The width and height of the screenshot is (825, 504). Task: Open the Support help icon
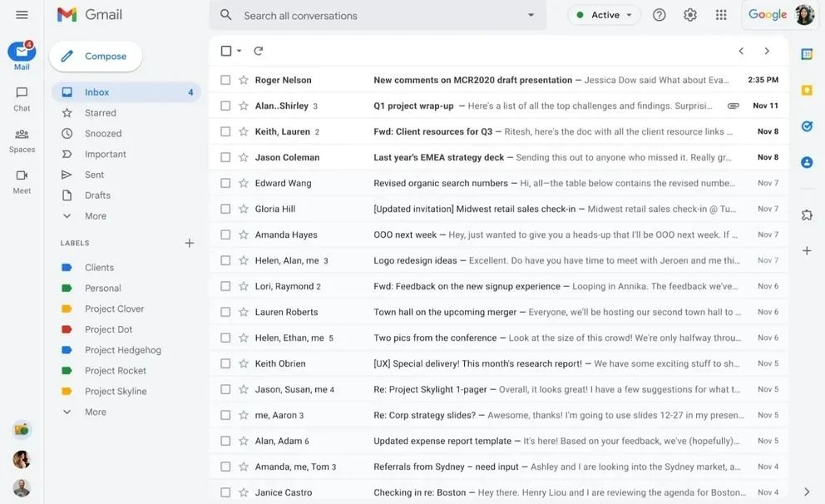659,15
